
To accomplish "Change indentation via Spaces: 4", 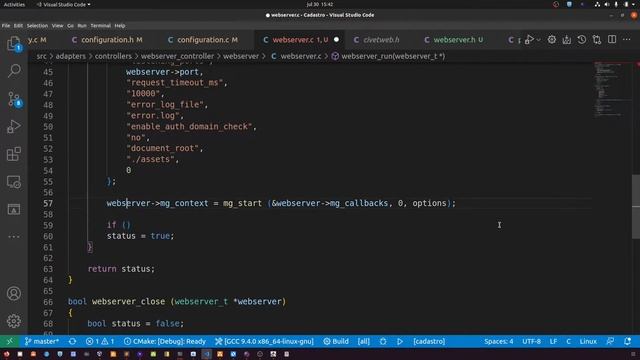I will coord(498,341).
